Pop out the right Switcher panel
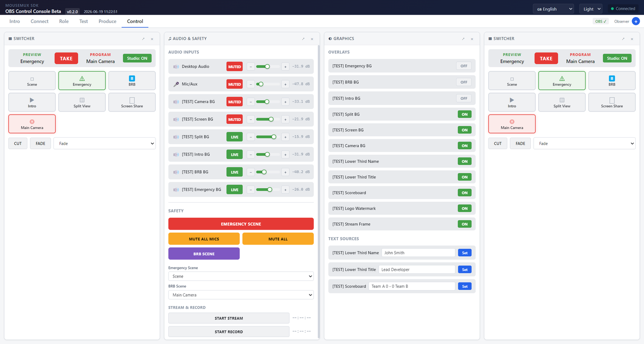This screenshot has width=644, height=344. [623, 39]
